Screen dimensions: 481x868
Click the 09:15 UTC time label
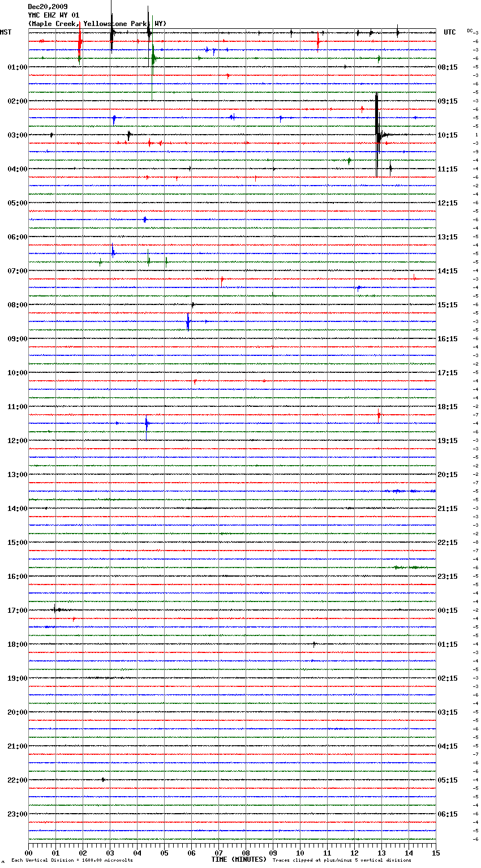(448, 101)
